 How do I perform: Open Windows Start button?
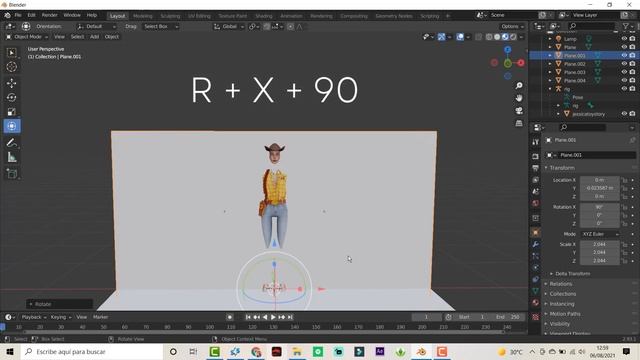(x=10, y=352)
